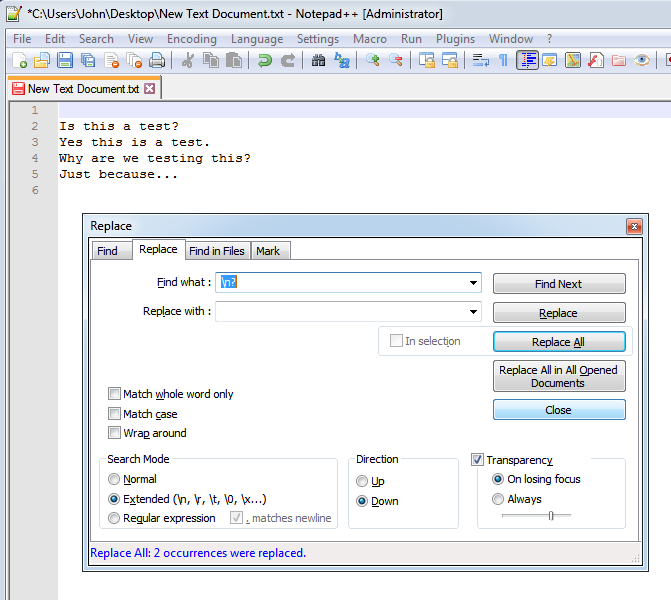Screen dimensions: 671x600
Task: Zoom out with magnifier minus icon
Action: coord(396,60)
